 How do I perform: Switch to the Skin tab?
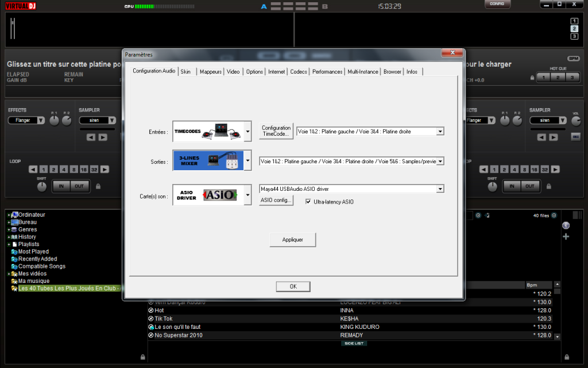point(185,72)
